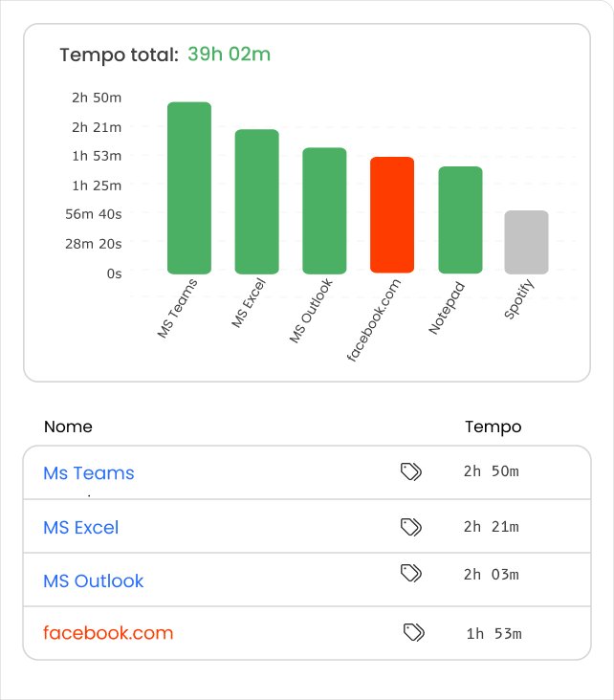Select the red facebook.com chart bar
Screen dimensions: 614x700
pos(392,215)
